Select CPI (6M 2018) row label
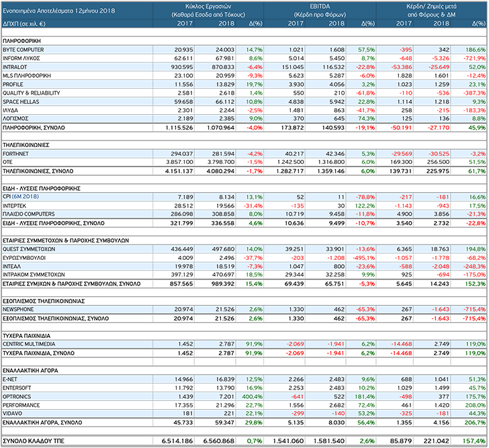The image size is (489, 448). click(21, 197)
